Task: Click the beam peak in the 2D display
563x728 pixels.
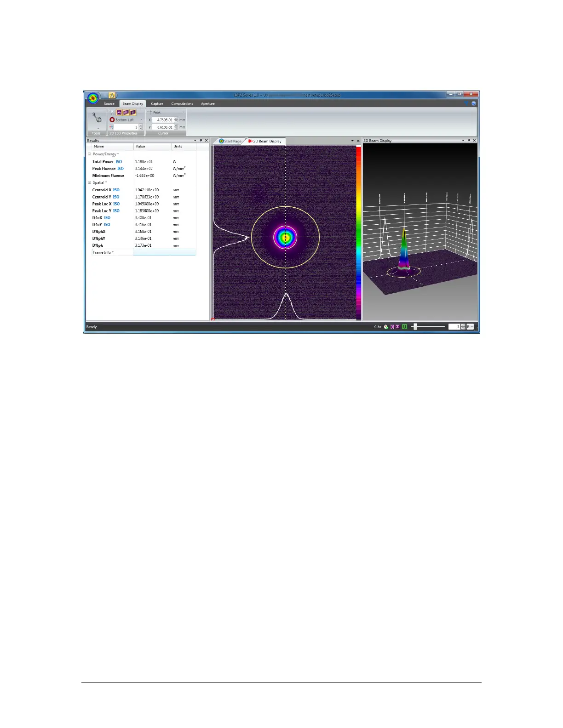Action: coord(286,237)
